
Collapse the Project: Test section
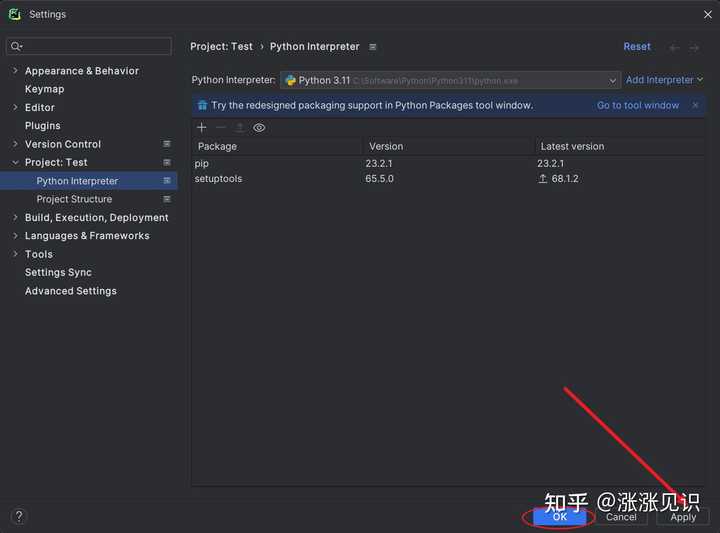point(15,162)
